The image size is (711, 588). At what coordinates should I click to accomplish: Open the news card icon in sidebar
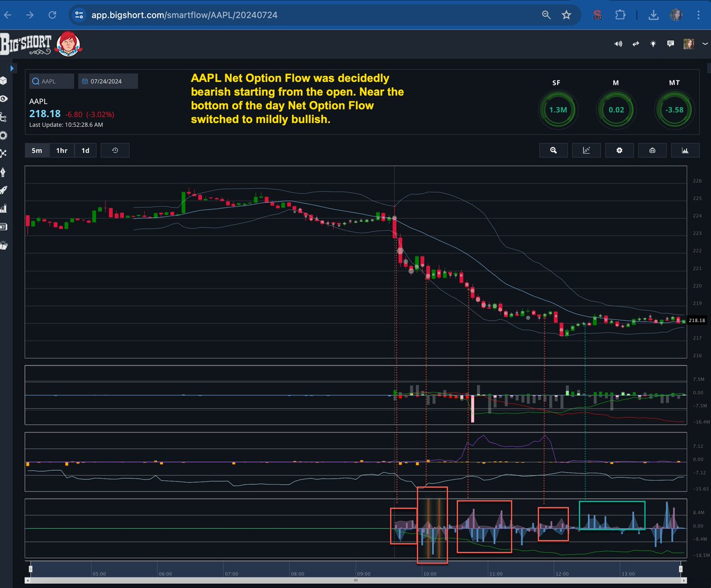click(3, 226)
